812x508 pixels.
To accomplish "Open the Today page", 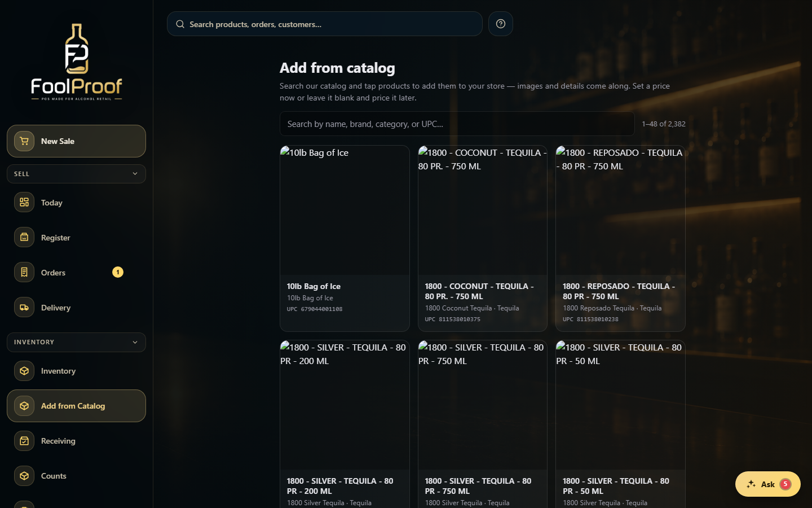I will (x=76, y=202).
